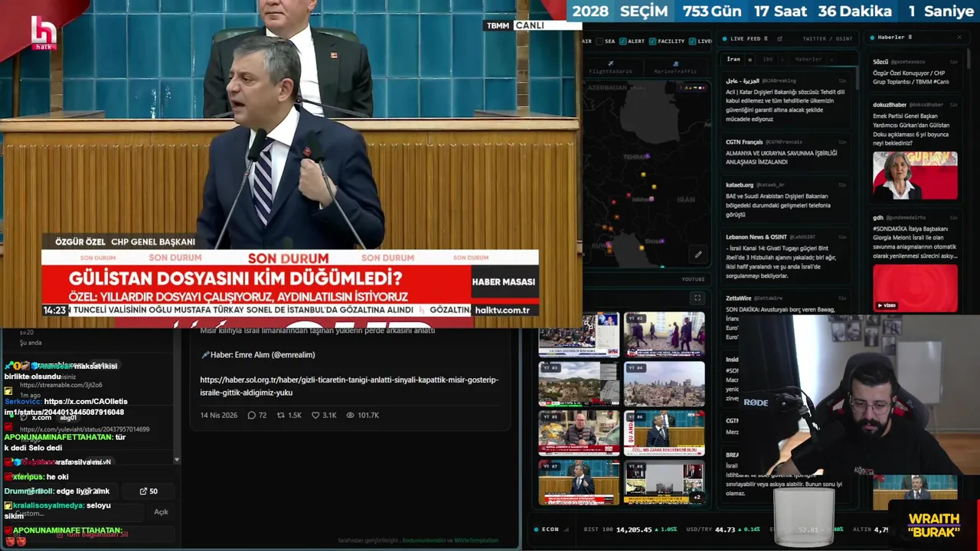Click the 2028 SEÇİM countdown banner
The width and height of the screenshot is (980, 551).
(773, 11)
